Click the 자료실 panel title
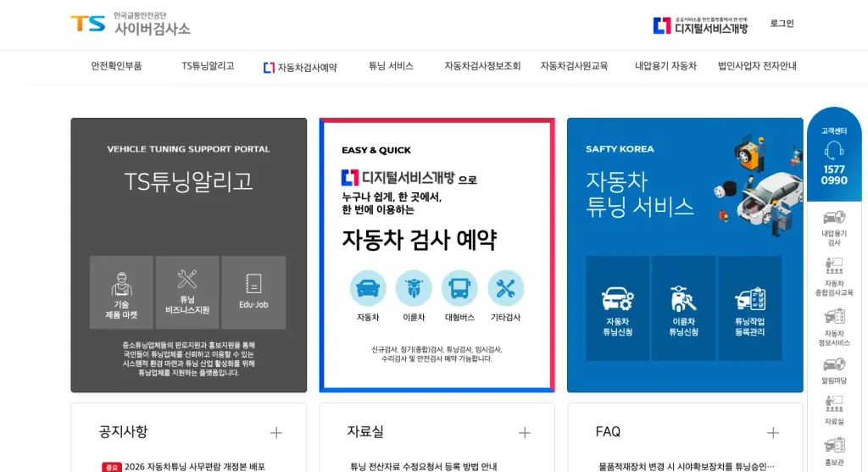The width and height of the screenshot is (868, 472). (365, 431)
